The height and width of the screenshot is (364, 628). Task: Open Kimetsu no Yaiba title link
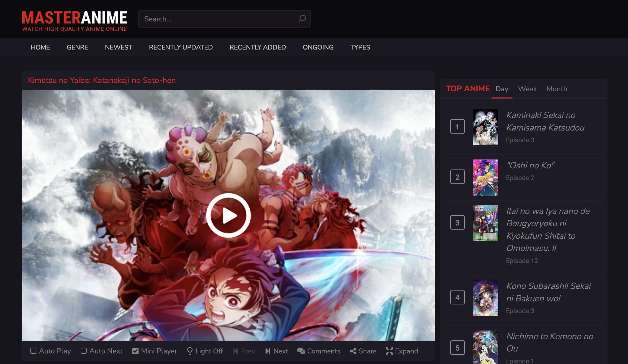click(x=102, y=80)
